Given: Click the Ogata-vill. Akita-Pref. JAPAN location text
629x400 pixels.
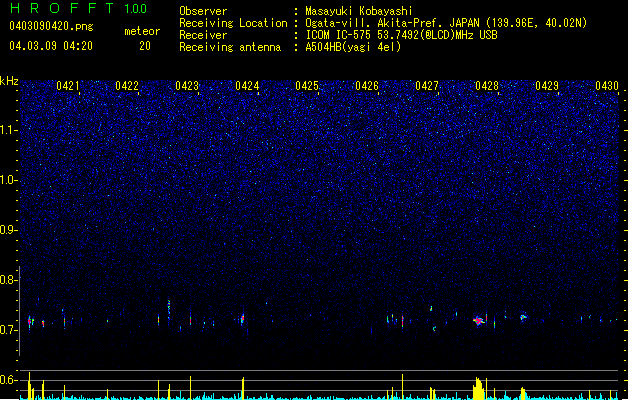Looking at the screenshot, I should coord(446,23).
